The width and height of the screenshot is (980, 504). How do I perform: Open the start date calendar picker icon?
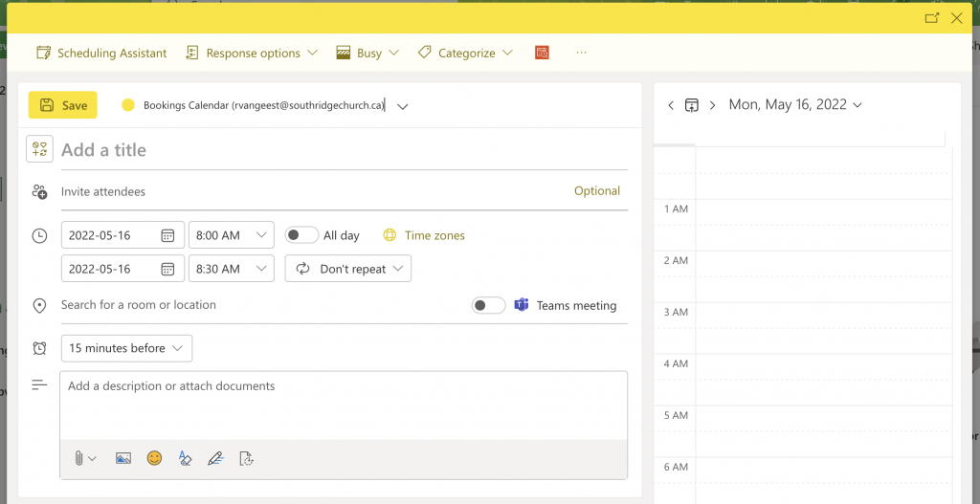click(167, 235)
